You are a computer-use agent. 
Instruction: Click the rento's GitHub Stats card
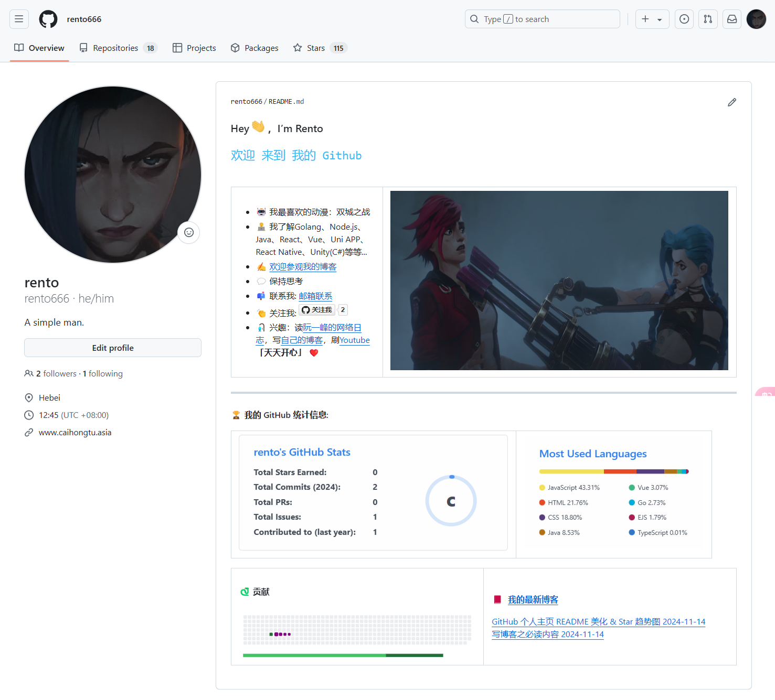coord(373,492)
